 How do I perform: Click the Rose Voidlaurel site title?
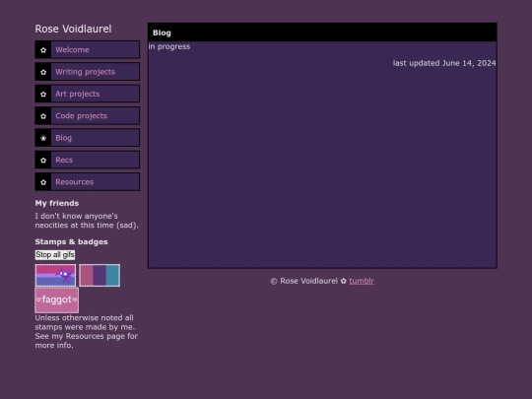[73, 29]
